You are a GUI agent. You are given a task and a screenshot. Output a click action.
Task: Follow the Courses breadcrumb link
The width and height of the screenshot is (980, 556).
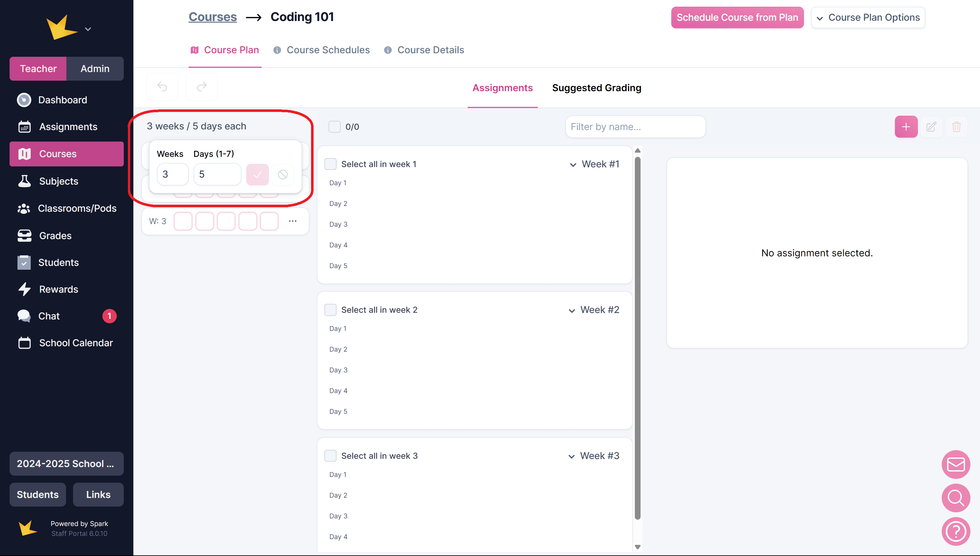pyautogui.click(x=212, y=17)
